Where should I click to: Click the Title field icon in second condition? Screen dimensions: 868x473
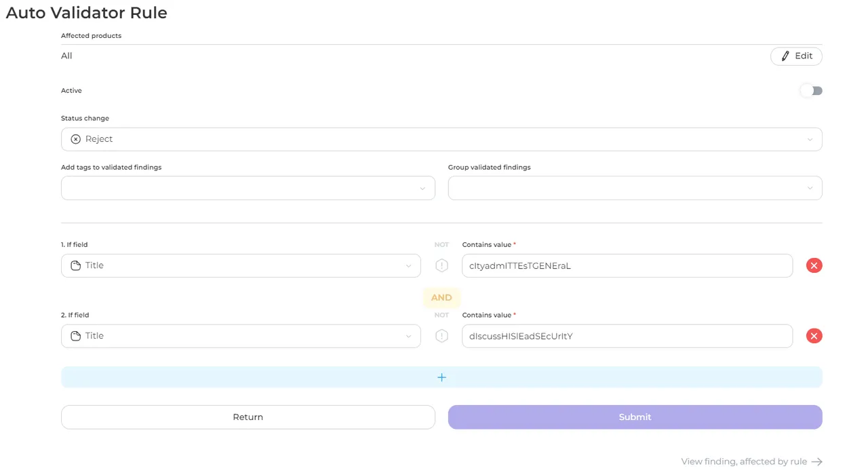point(76,336)
